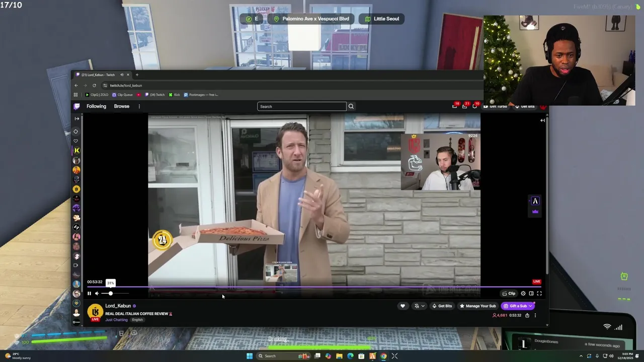The width and height of the screenshot is (644, 362).
Task: Open the Browse page
Action: pos(122,106)
